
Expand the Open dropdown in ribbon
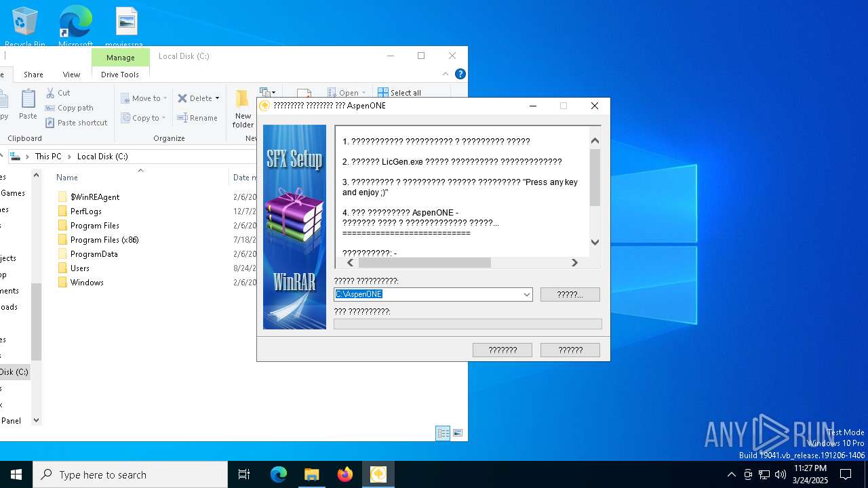click(363, 93)
